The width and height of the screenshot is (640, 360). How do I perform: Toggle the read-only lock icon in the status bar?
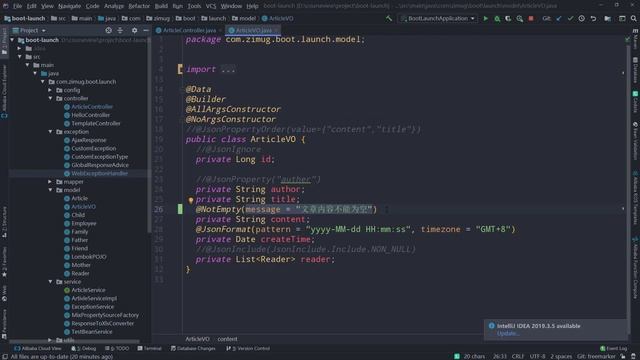click(x=623, y=356)
